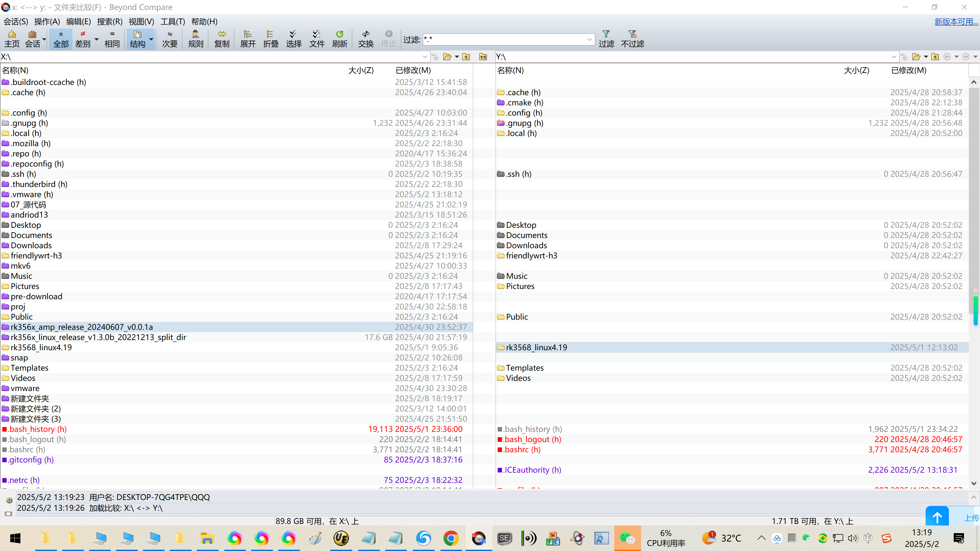Open the Structure (结构) dropdown arrow
980x551 pixels.
point(151,39)
